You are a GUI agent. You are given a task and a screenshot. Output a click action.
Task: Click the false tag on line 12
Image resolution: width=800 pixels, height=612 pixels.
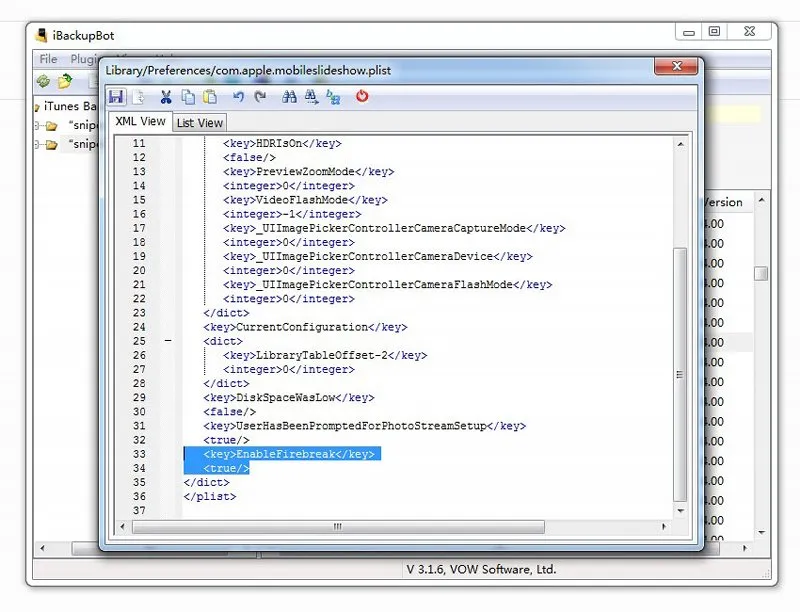coord(249,158)
